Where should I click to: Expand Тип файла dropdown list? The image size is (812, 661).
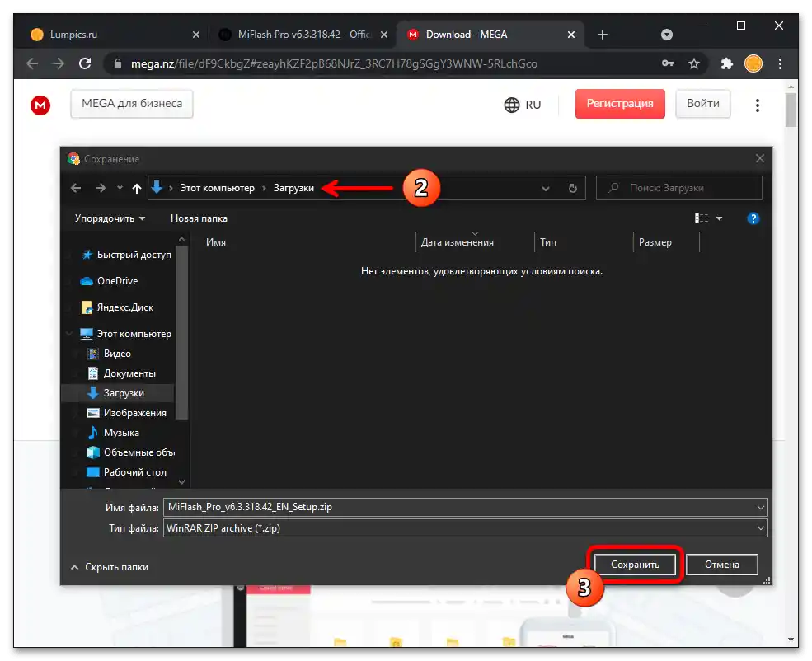click(x=760, y=528)
